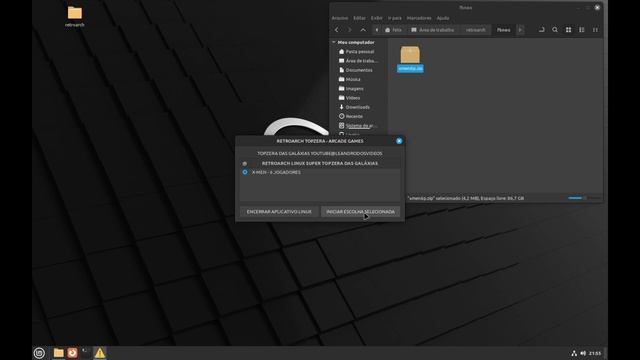Open the Firefox launcher in the taskbar
The width and height of the screenshot is (640, 360).
(x=72, y=353)
